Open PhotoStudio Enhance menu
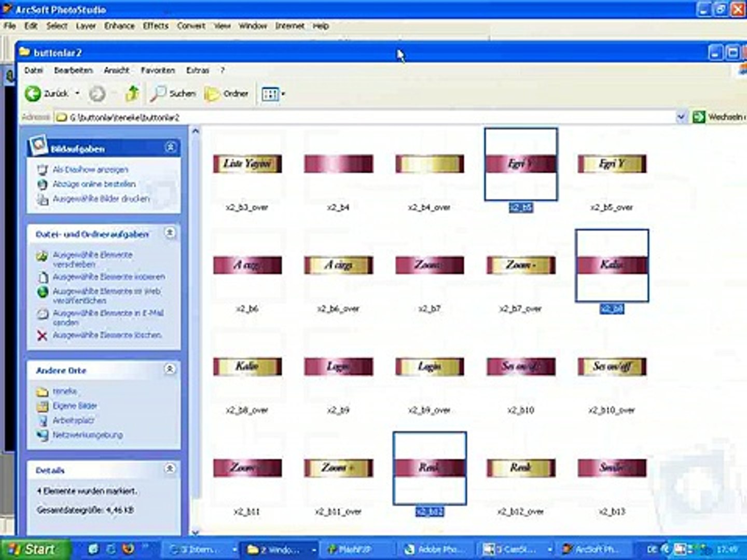 (x=119, y=25)
